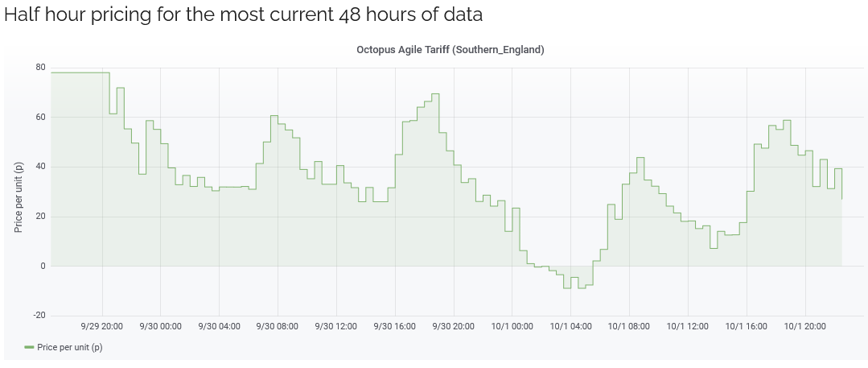
Task: Click the 9/30 00:00 time axis label
Action: point(161,326)
